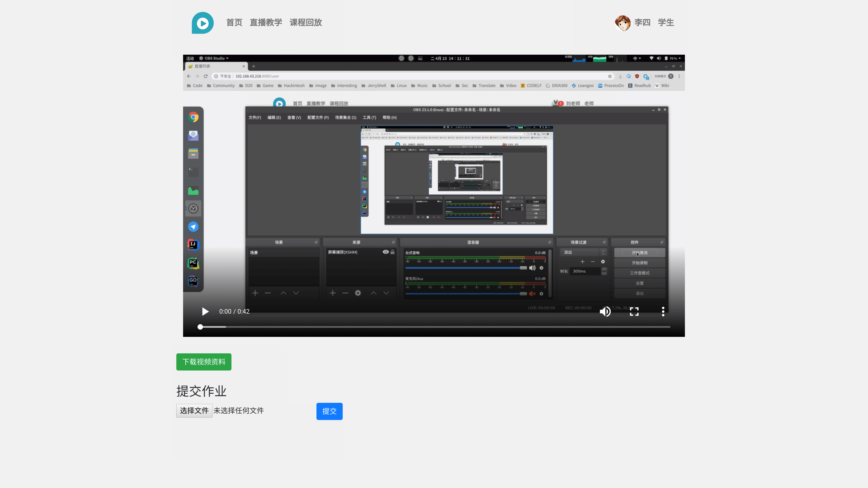Screen dimensions: 868x488
Task: Increase the 300ms duration stepper
Action: [604, 269]
